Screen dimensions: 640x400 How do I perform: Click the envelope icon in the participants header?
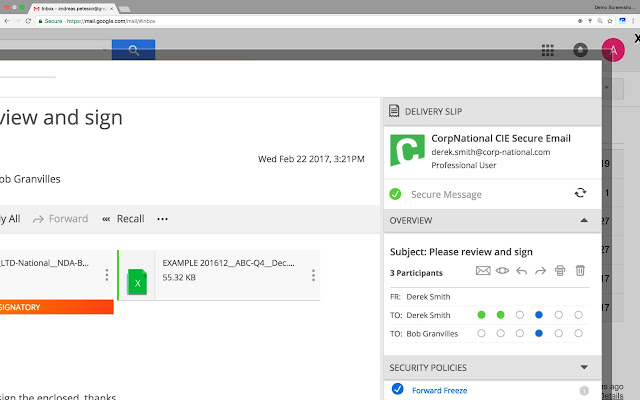[482, 270]
